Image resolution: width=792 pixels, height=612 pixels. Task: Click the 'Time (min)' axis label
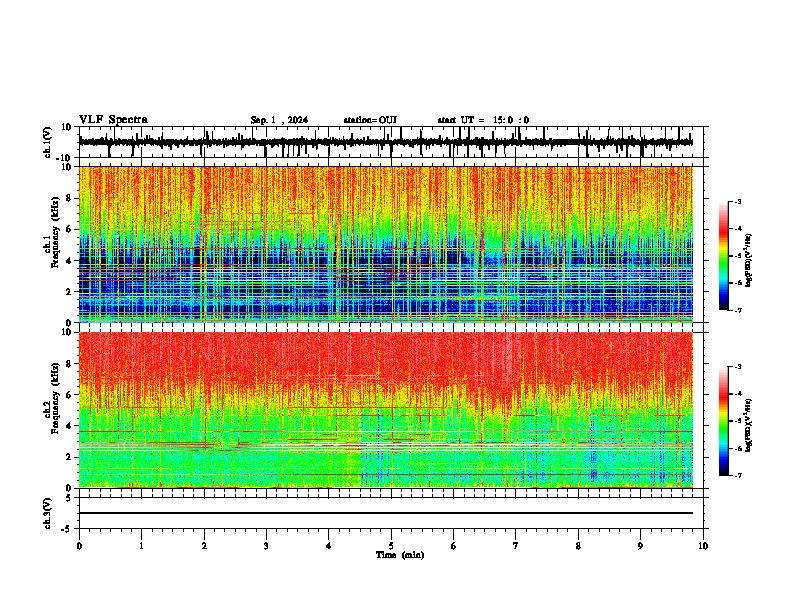pos(400,555)
